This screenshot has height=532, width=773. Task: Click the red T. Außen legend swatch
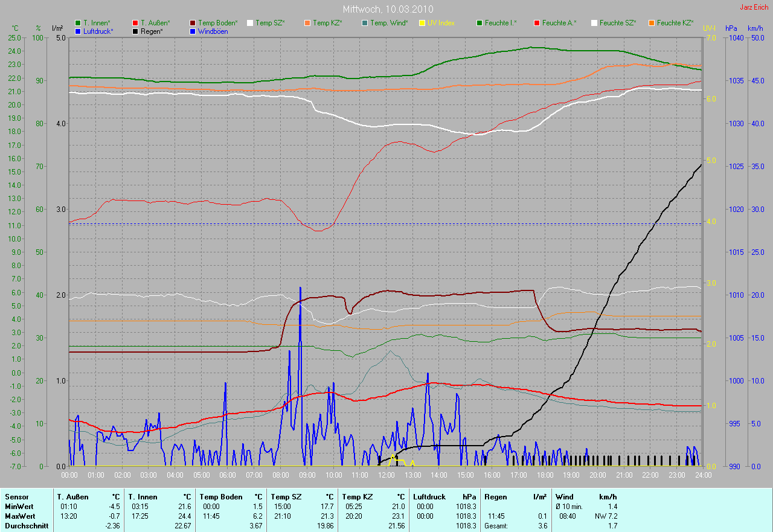point(135,23)
